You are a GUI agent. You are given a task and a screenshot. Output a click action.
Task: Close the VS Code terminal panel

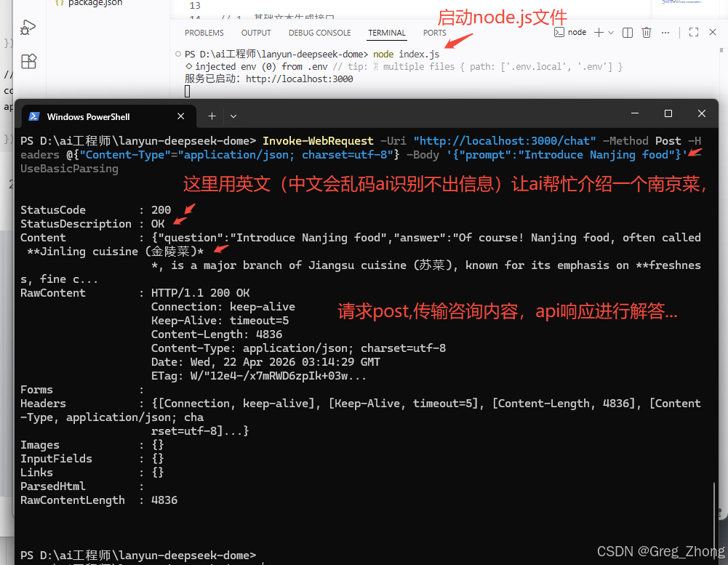(x=713, y=32)
